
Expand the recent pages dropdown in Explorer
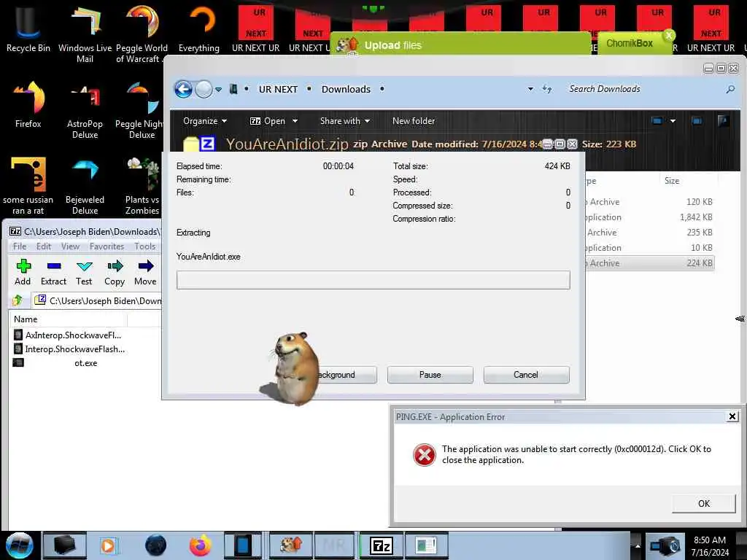218,90
